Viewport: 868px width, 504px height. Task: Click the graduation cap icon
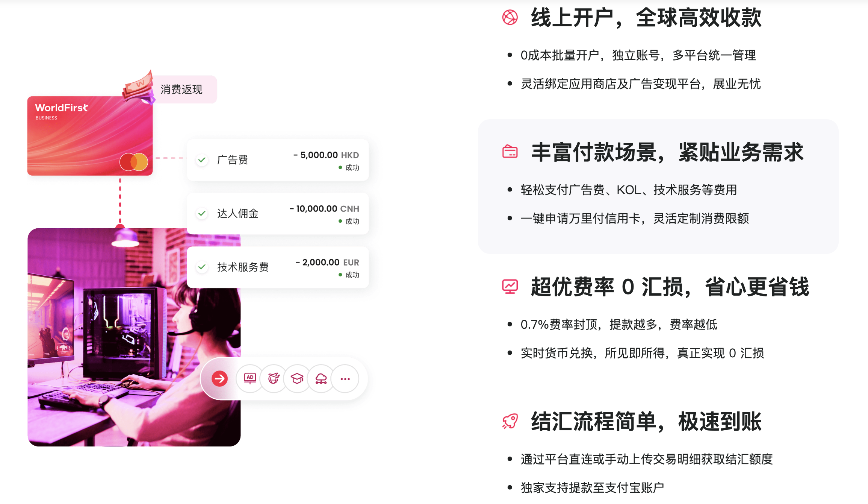(297, 379)
